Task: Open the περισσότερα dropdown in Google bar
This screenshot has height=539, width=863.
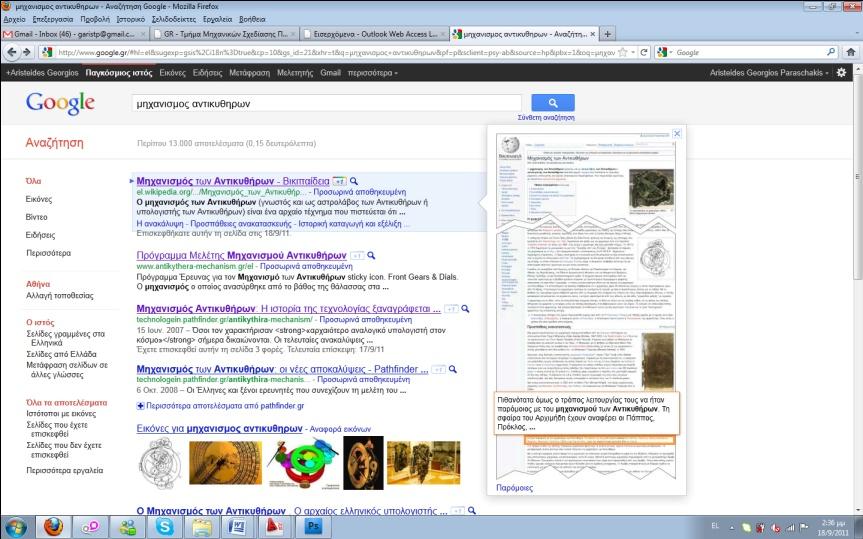Action: pos(373,73)
